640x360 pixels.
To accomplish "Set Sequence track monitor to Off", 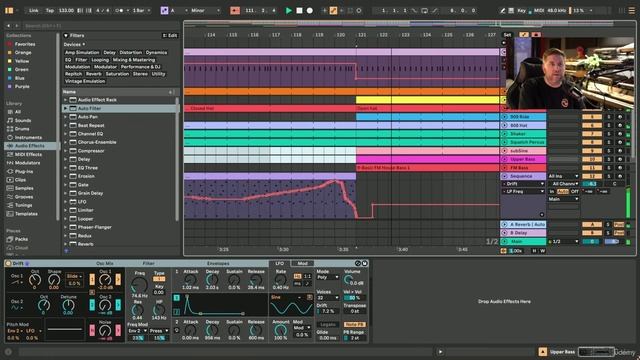I will (575, 191).
